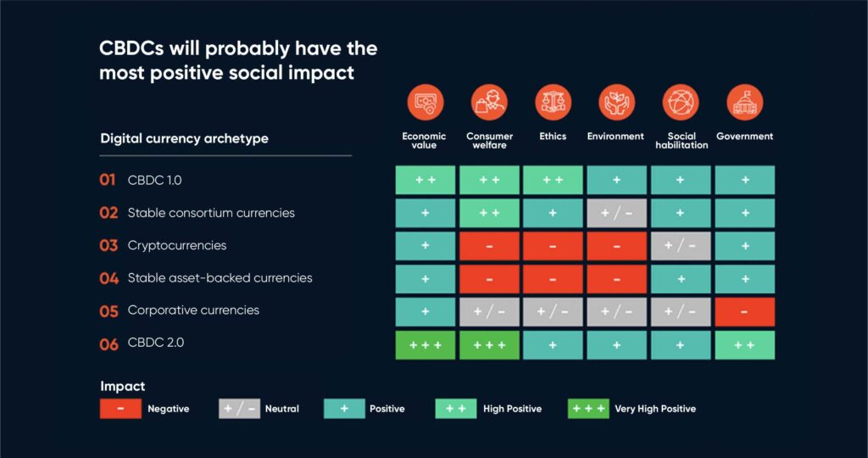The height and width of the screenshot is (458, 868).
Task: Click the Government building icon
Action: click(x=744, y=103)
